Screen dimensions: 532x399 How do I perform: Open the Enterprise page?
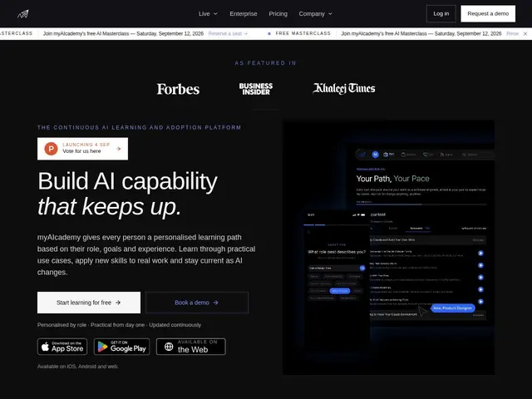click(244, 14)
